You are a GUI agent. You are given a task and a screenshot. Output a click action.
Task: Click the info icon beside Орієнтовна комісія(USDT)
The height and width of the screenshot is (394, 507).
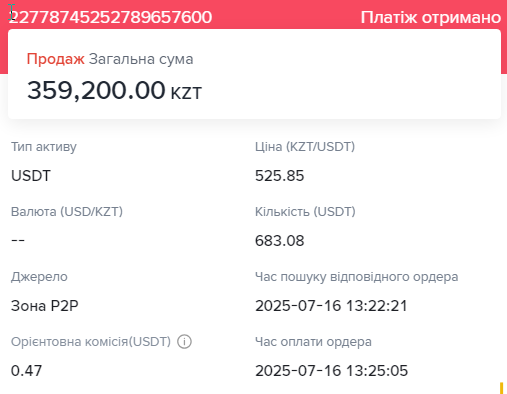tap(184, 342)
